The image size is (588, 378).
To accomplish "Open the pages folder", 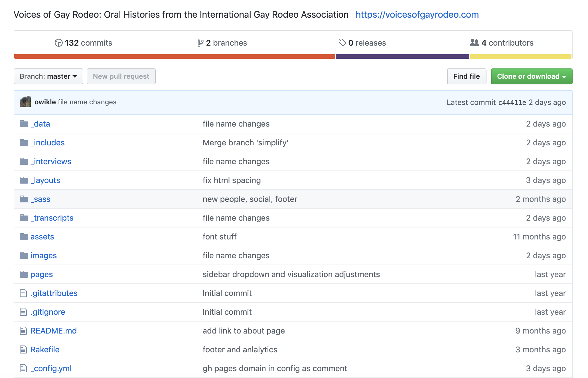I will click(x=42, y=274).
